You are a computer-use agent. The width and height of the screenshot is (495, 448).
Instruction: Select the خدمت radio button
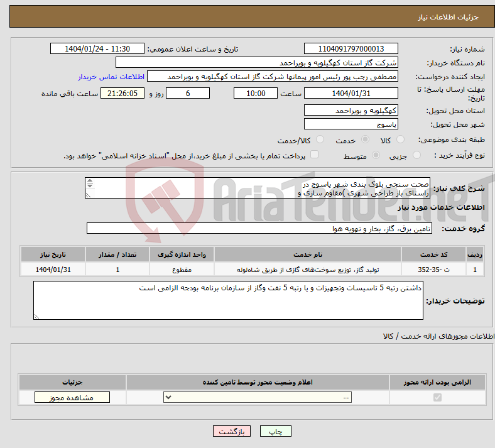point(365,139)
